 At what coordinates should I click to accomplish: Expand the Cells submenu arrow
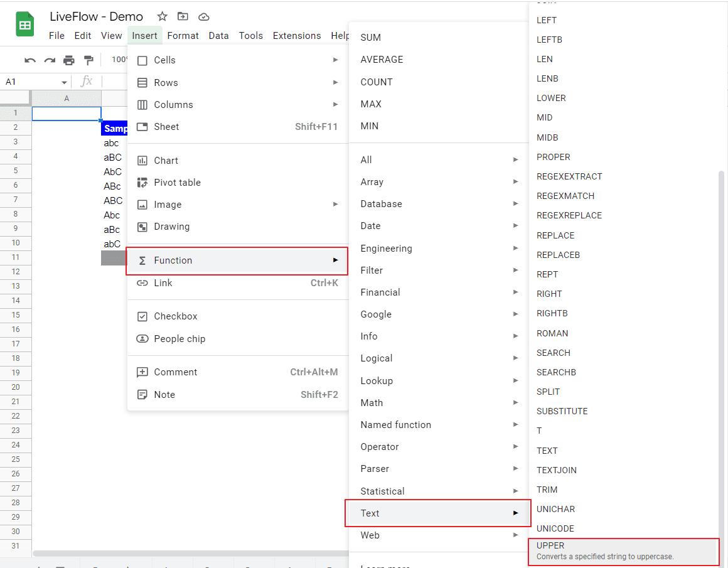335,60
